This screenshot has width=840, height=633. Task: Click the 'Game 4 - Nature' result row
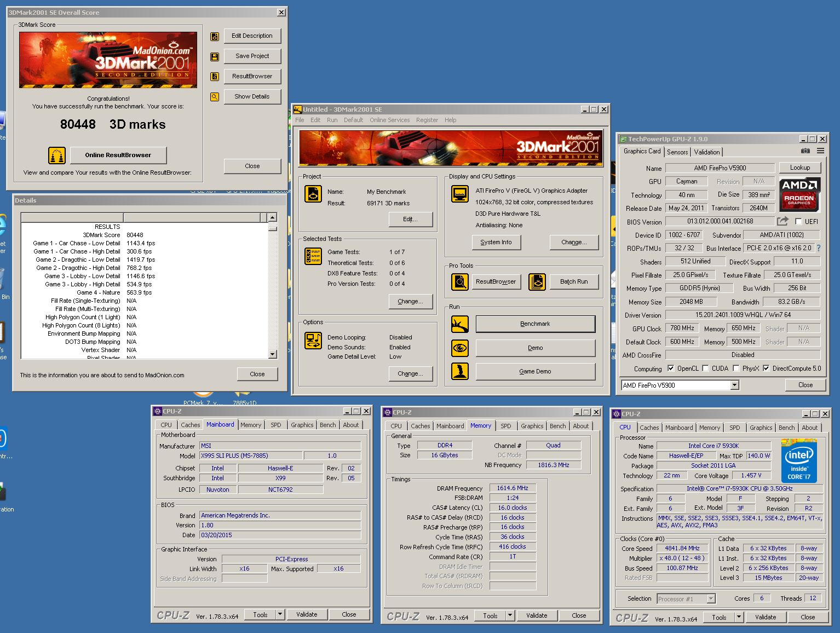(145, 292)
